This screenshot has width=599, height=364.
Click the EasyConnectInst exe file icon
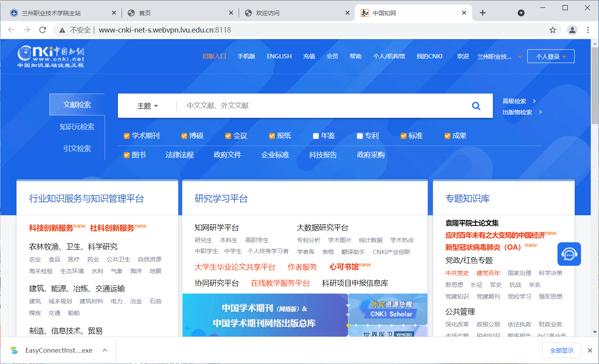[14, 350]
